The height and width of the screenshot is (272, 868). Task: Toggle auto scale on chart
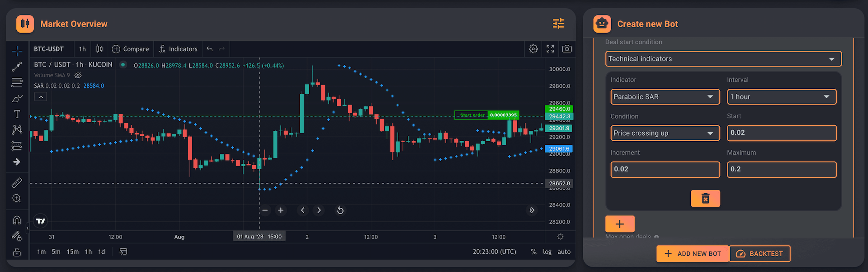(564, 252)
